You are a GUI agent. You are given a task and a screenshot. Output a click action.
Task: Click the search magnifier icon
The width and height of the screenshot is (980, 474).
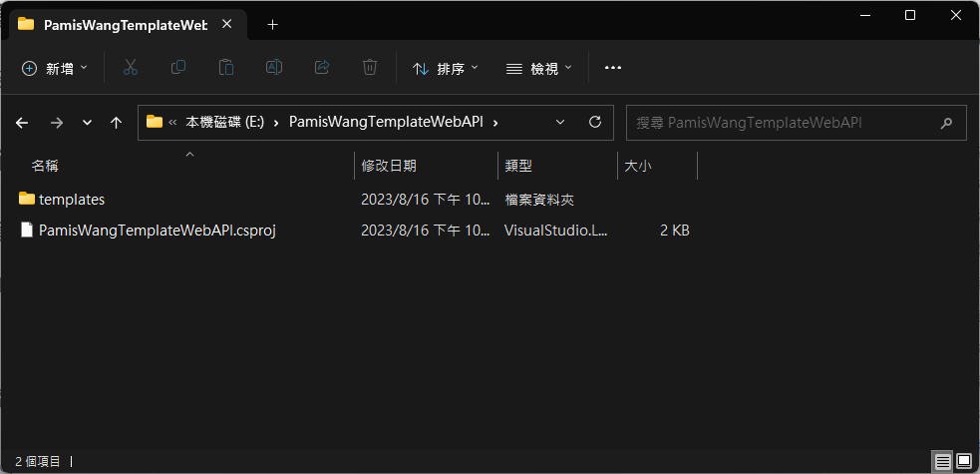[946, 123]
